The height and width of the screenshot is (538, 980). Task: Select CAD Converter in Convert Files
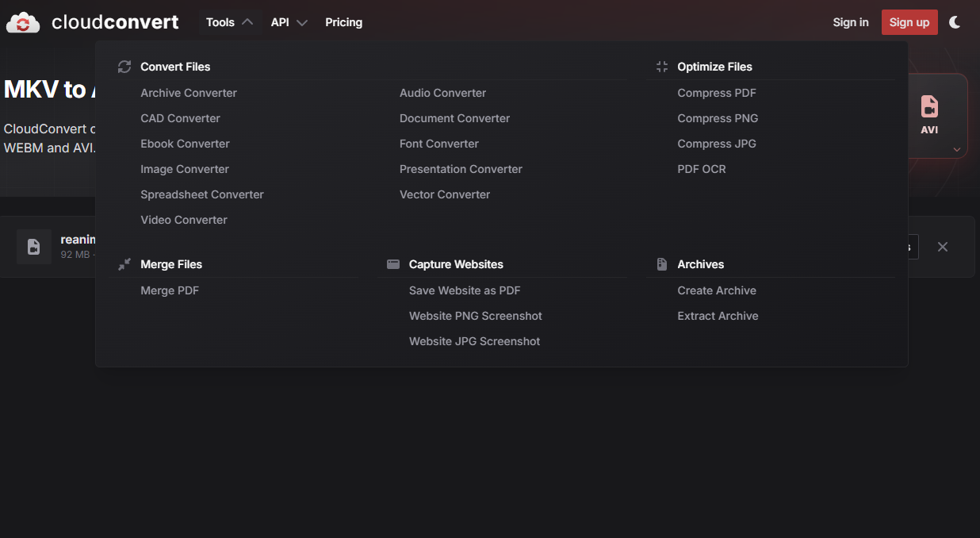click(x=181, y=118)
